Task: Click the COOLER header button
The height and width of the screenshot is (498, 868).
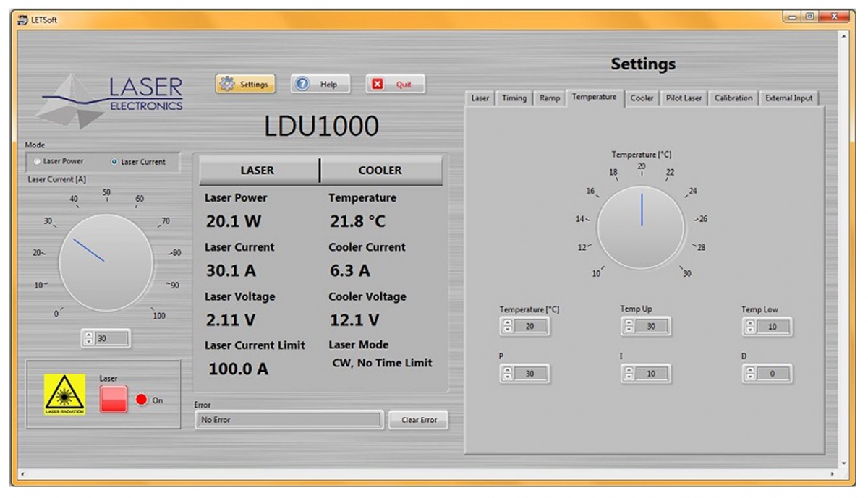Action: (x=380, y=171)
